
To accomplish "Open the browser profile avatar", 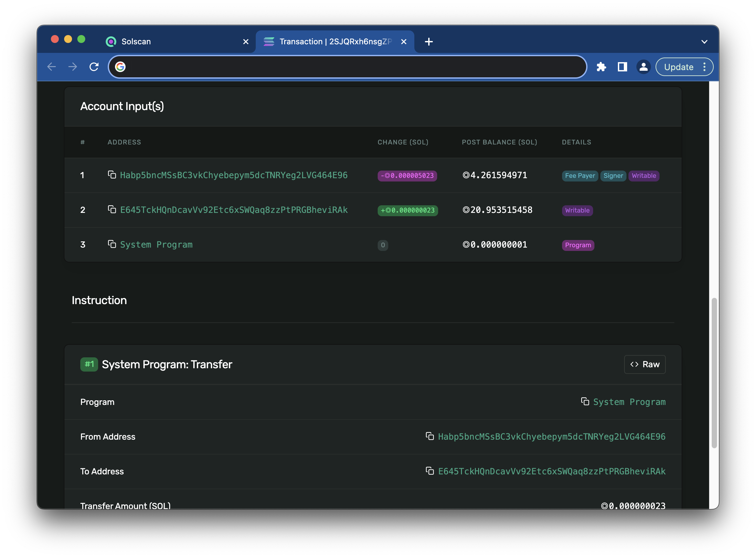I will [x=644, y=67].
